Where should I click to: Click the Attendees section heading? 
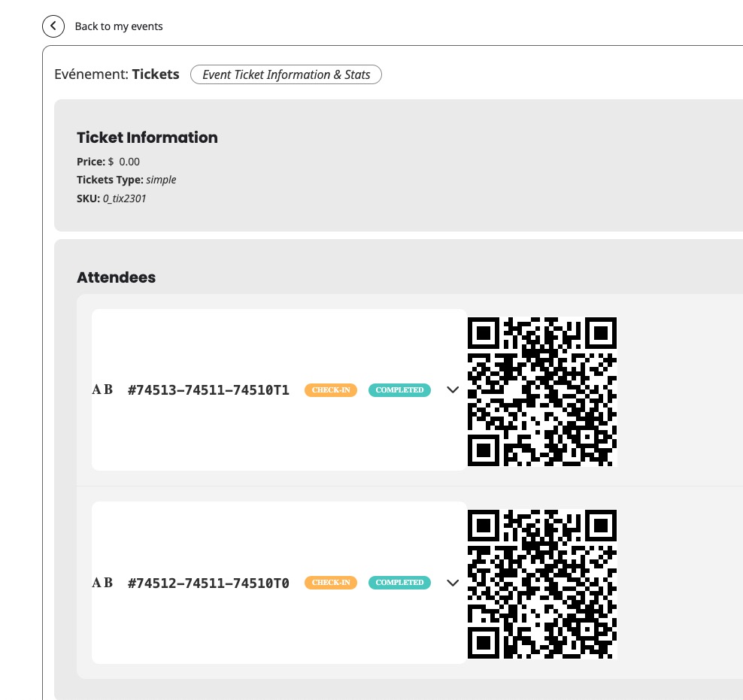(x=116, y=277)
